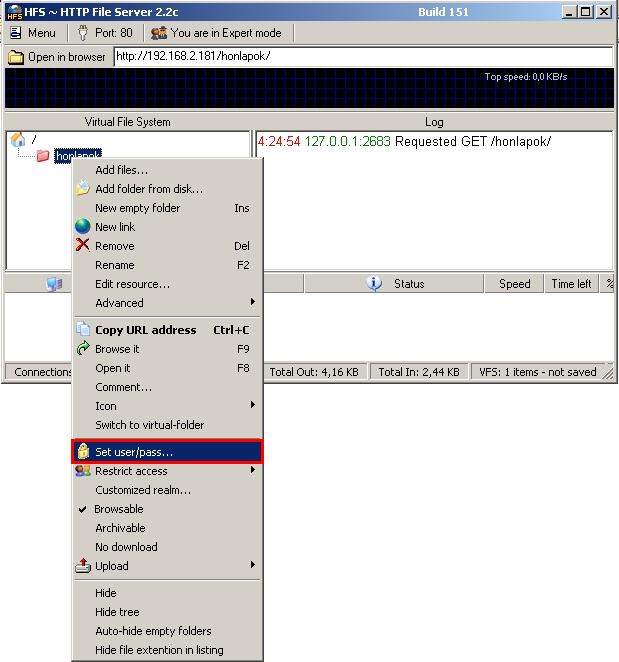Click the Open in browser folder icon
The width and height of the screenshot is (619, 662).
click(x=16, y=57)
